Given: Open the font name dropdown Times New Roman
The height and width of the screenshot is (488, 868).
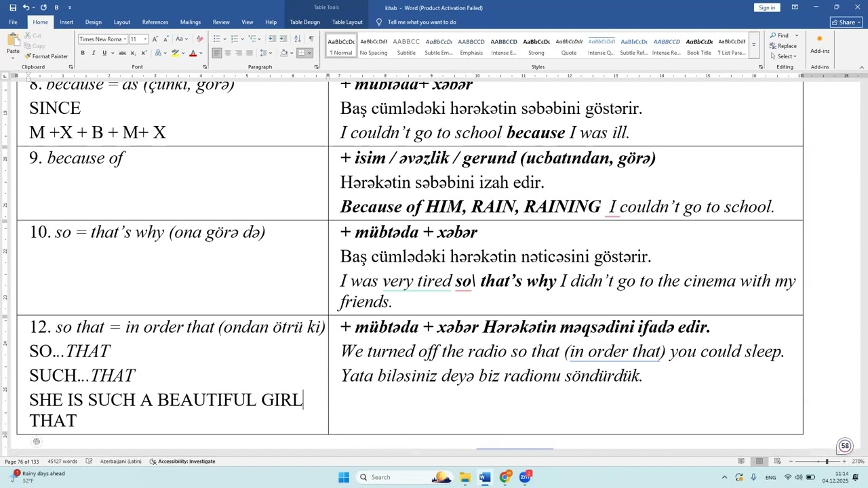Looking at the screenshot, I should coord(125,39).
